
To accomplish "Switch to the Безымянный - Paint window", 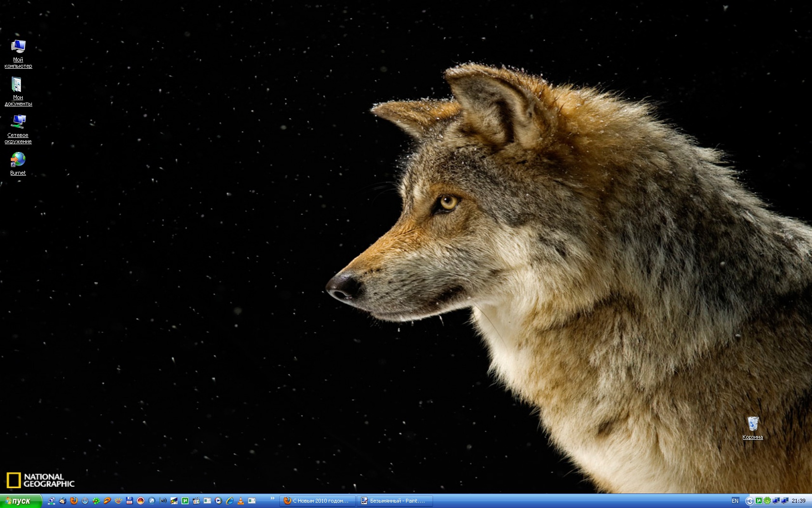I will [x=394, y=501].
